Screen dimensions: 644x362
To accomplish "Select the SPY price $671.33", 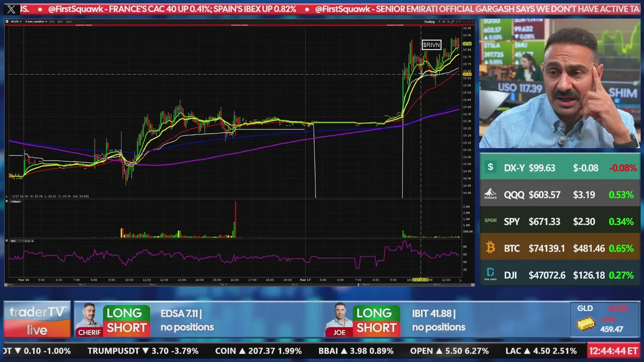I will 544,221.
